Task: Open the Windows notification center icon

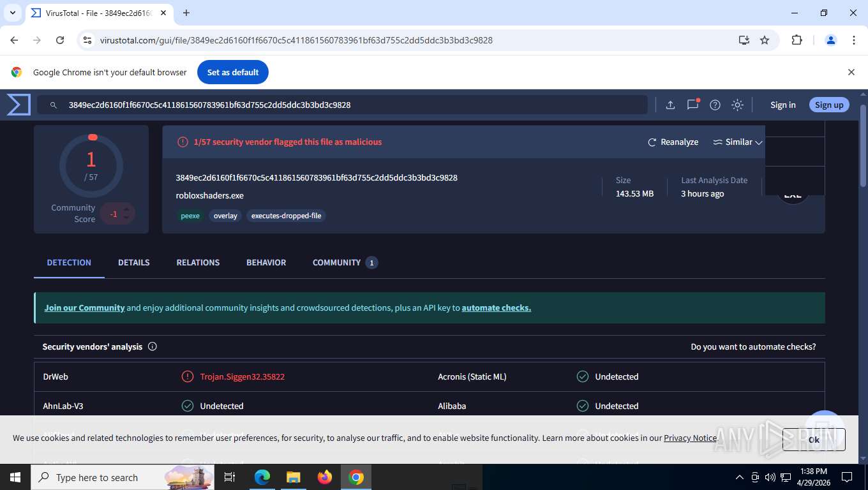Action: [847, 477]
